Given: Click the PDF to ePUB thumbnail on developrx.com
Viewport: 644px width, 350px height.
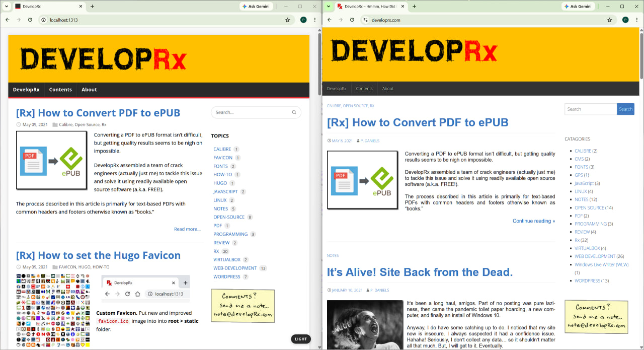Looking at the screenshot, I should coord(363,180).
